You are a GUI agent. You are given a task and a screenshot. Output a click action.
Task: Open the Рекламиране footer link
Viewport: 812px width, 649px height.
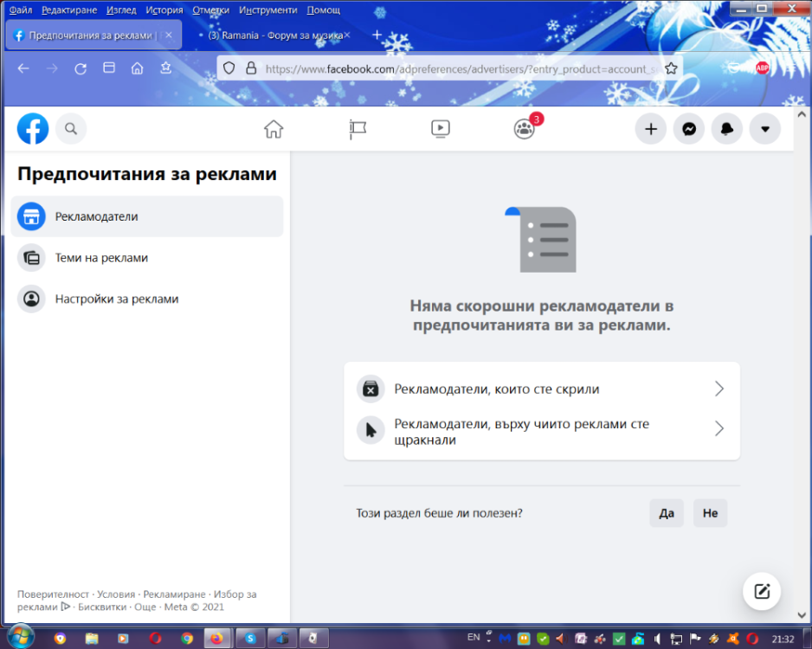point(174,594)
